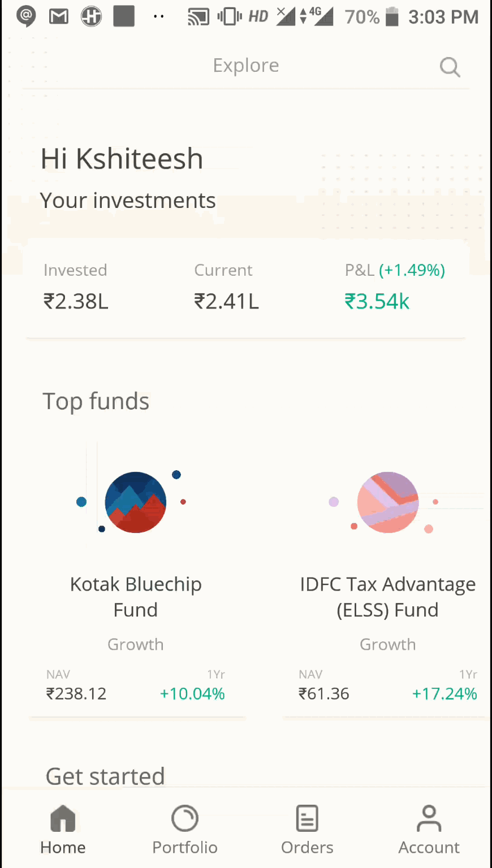Open IDFC Tax Advantage (ELSS) Fund link

click(388, 597)
